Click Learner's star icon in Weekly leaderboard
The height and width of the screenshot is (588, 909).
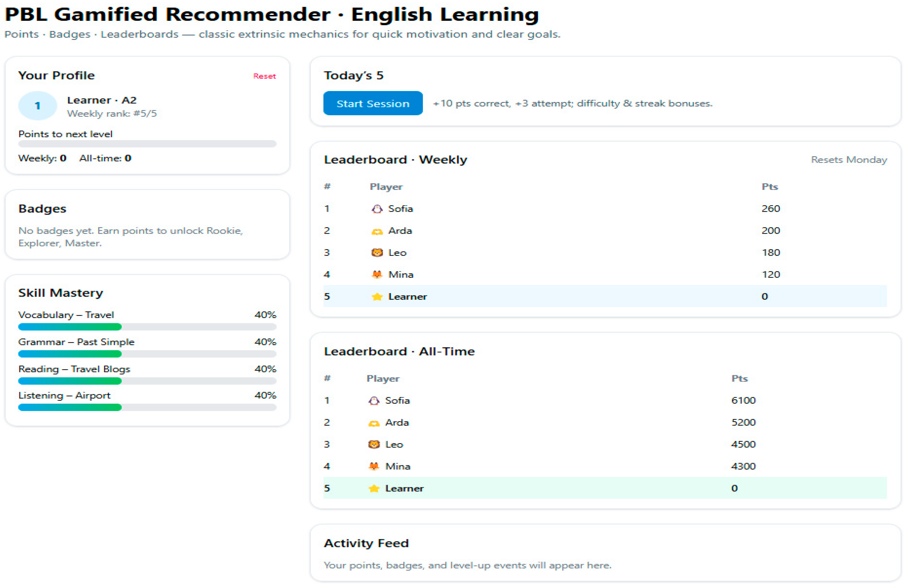pos(377,297)
